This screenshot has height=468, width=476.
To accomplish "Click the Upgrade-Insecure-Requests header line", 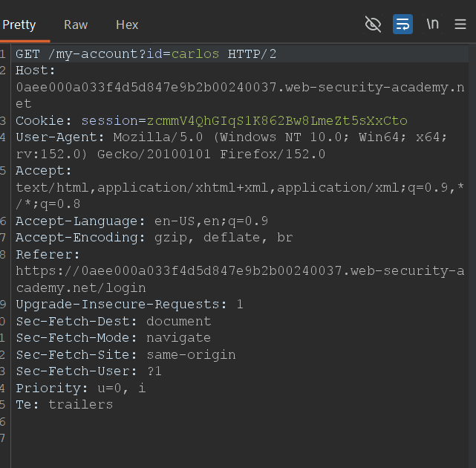I will click(130, 305).
